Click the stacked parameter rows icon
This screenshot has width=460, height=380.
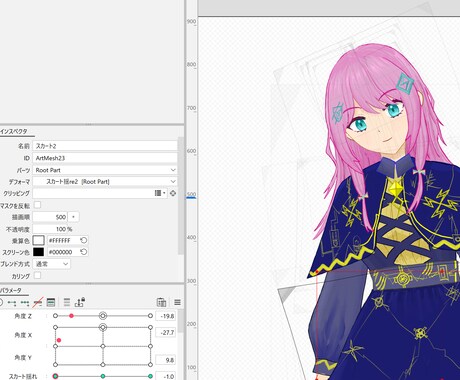(67, 302)
